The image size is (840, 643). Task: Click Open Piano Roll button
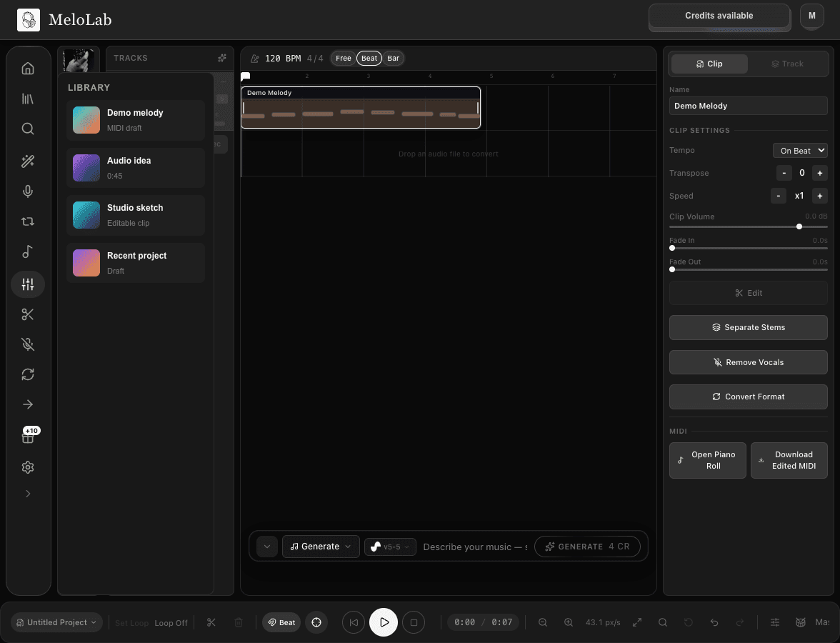pos(707,460)
